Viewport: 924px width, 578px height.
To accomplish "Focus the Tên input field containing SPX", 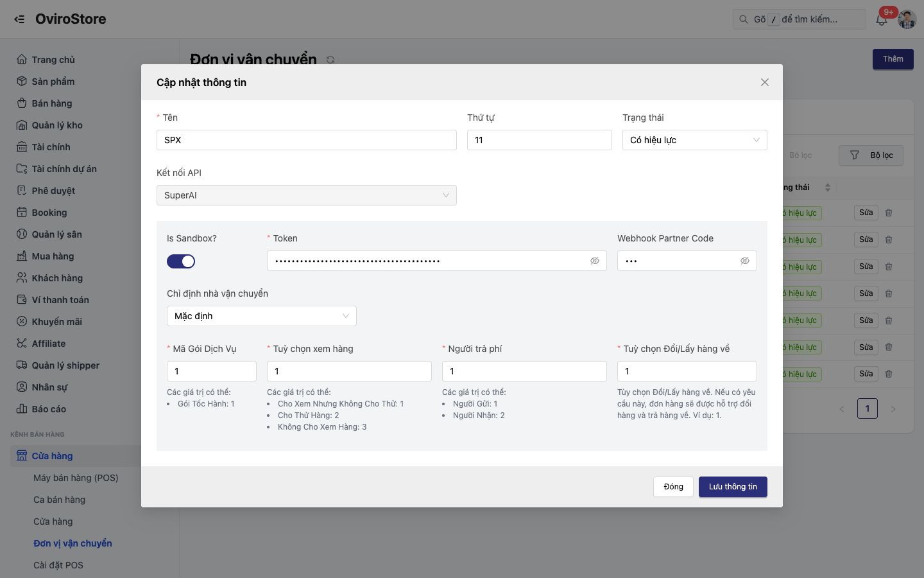I will pos(307,140).
